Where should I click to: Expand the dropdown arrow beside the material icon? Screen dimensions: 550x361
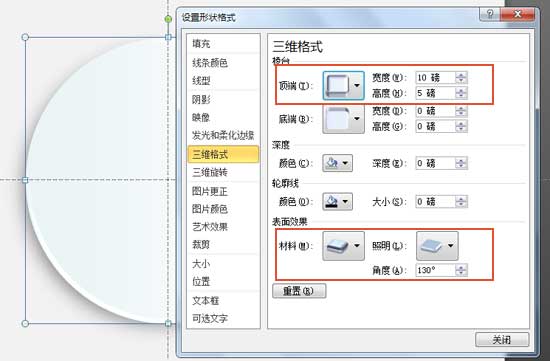click(357, 246)
